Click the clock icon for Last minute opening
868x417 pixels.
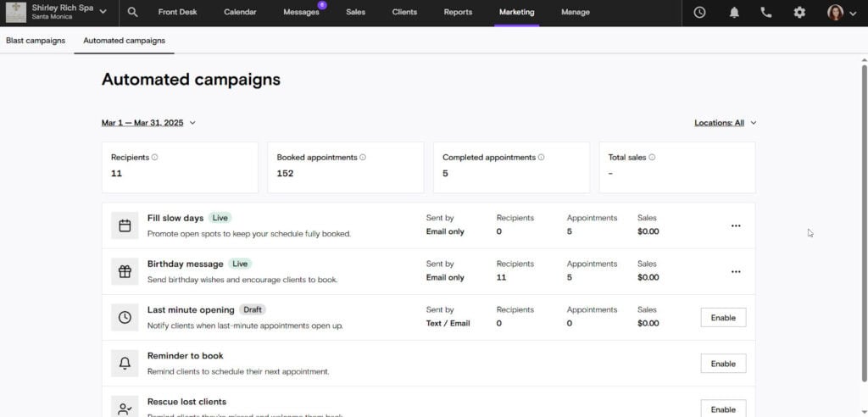click(125, 317)
